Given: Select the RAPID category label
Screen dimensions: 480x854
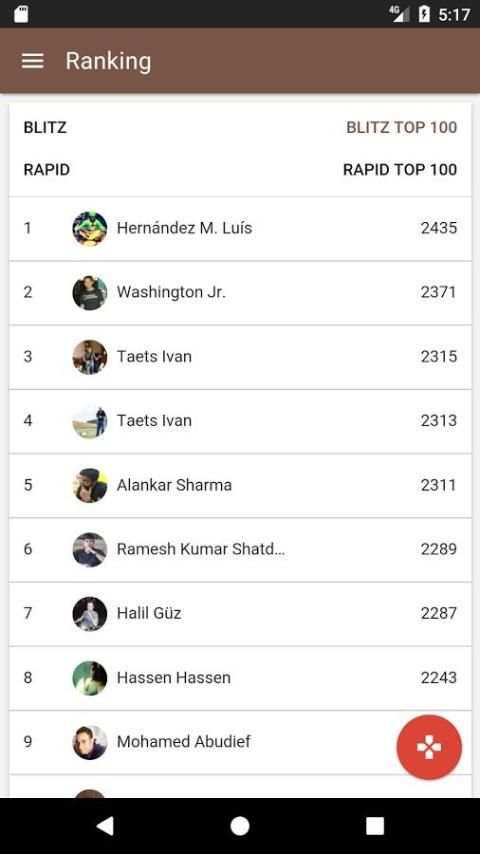Looking at the screenshot, I should point(47,170).
